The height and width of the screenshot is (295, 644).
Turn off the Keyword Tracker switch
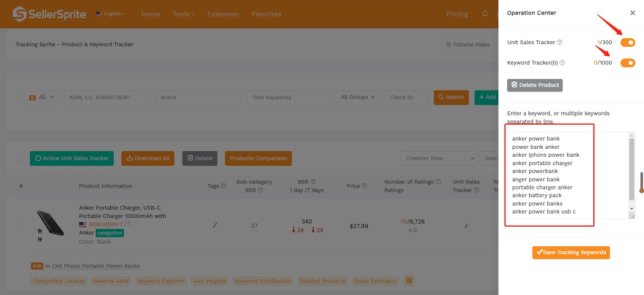[628, 63]
